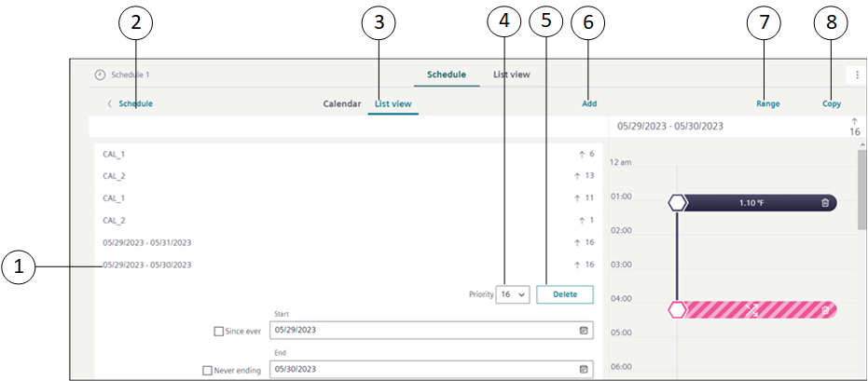Viewport: 868px width, 381px height.
Task: Click the pink hexagon marker at 04:00
Action: click(678, 310)
